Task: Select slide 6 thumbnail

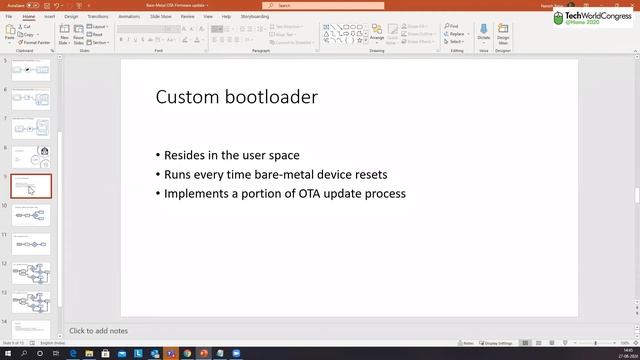Action: [x=31, y=99]
